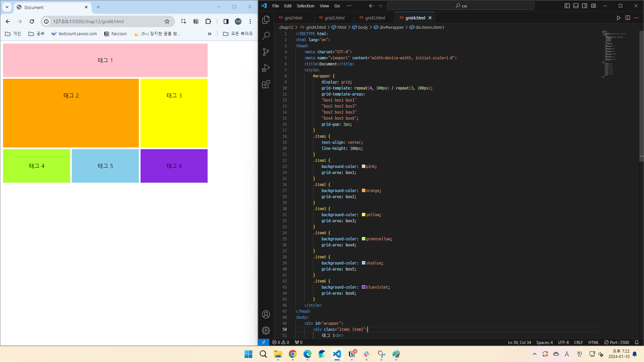
Task: Open the Search view in VS Code sidebar
Action: pos(266,36)
